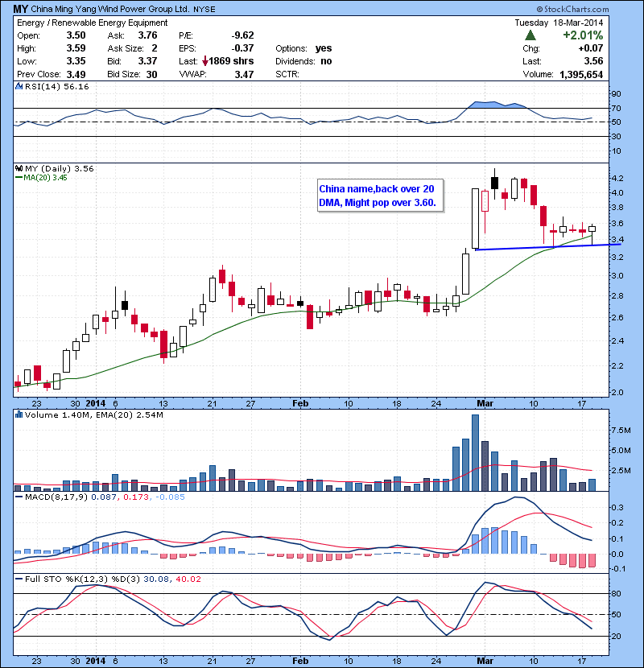Image resolution: width=644 pixels, height=668 pixels.
Task: Click the Prev Close value 3.49
Action: coord(76,75)
